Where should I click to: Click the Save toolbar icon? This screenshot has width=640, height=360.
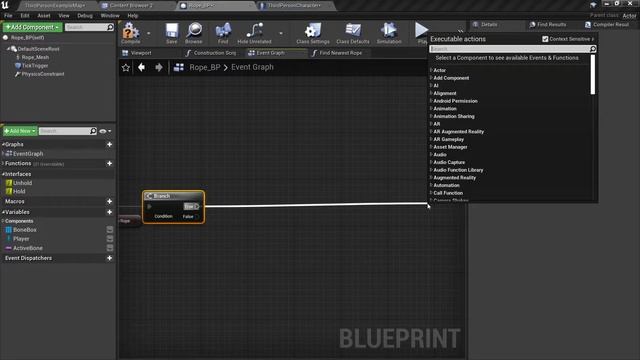pos(172,31)
